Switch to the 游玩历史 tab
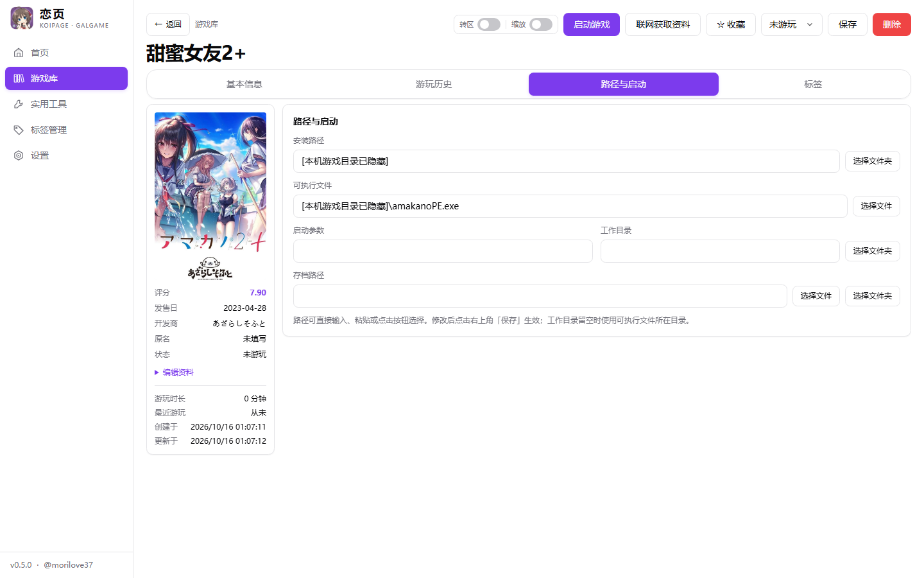This screenshot has height=578, width=924. [x=434, y=84]
